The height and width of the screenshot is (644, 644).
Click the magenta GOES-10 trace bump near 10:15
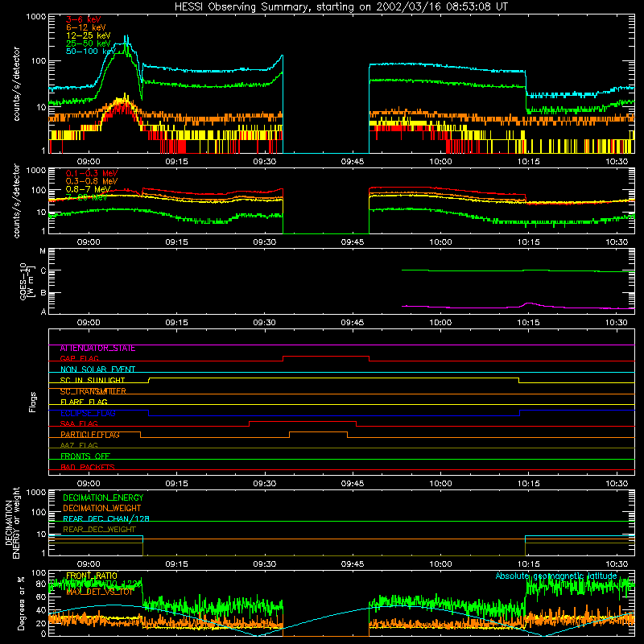point(530,304)
